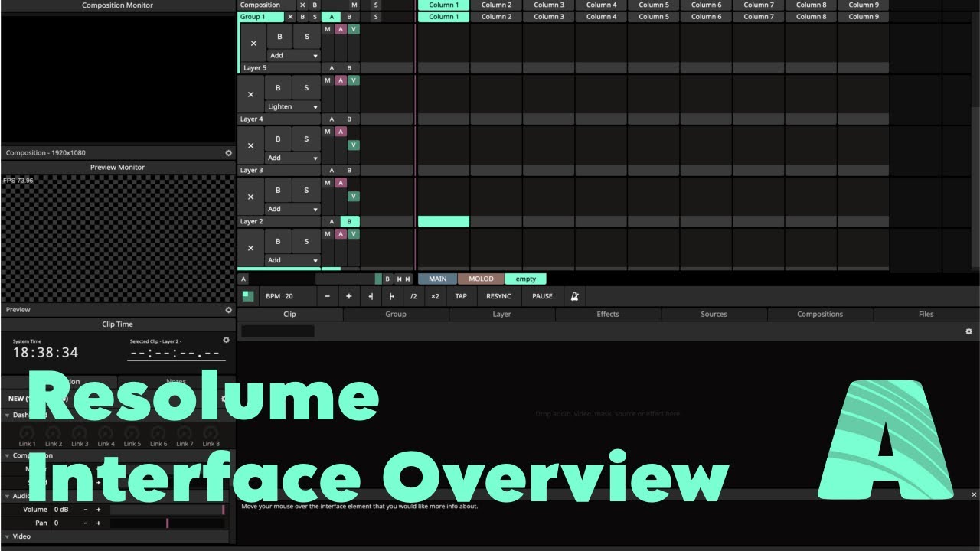
Task: Open Layer 2 blend mode dropdown (Add)
Action: point(292,209)
